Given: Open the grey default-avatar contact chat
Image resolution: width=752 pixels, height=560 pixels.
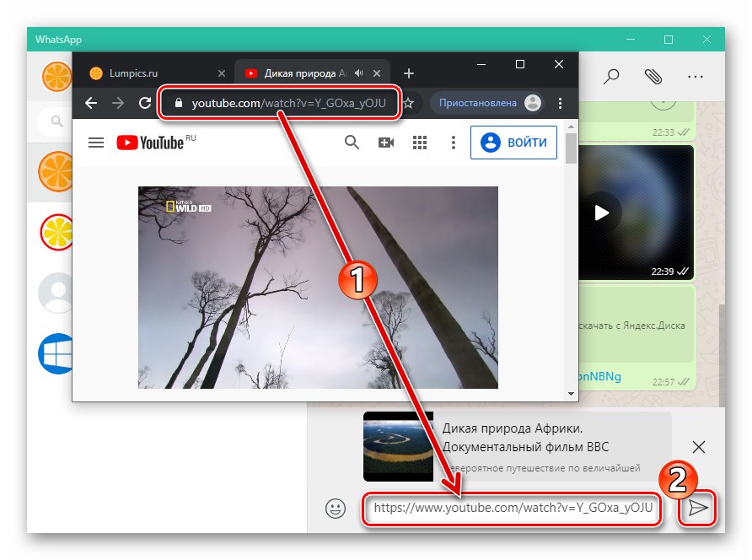Looking at the screenshot, I should [x=55, y=293].
